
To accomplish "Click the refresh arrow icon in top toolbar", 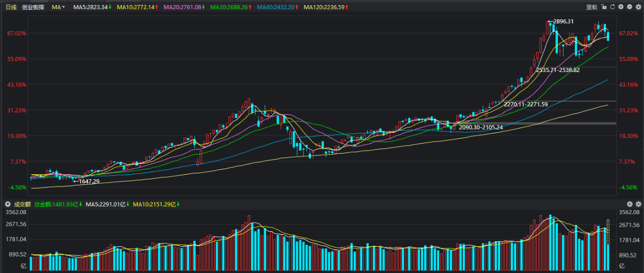I will coord(612,7).
